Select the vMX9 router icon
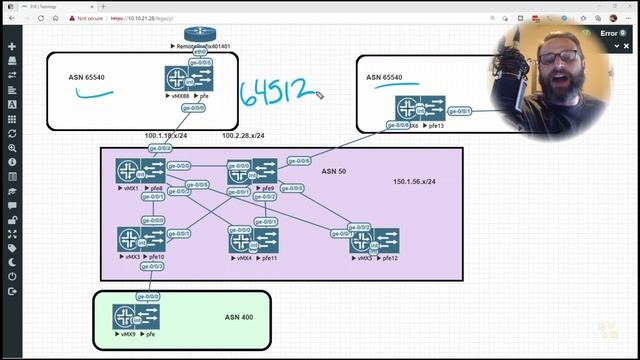The image size is (640, 360). click(x=124, y=316)
